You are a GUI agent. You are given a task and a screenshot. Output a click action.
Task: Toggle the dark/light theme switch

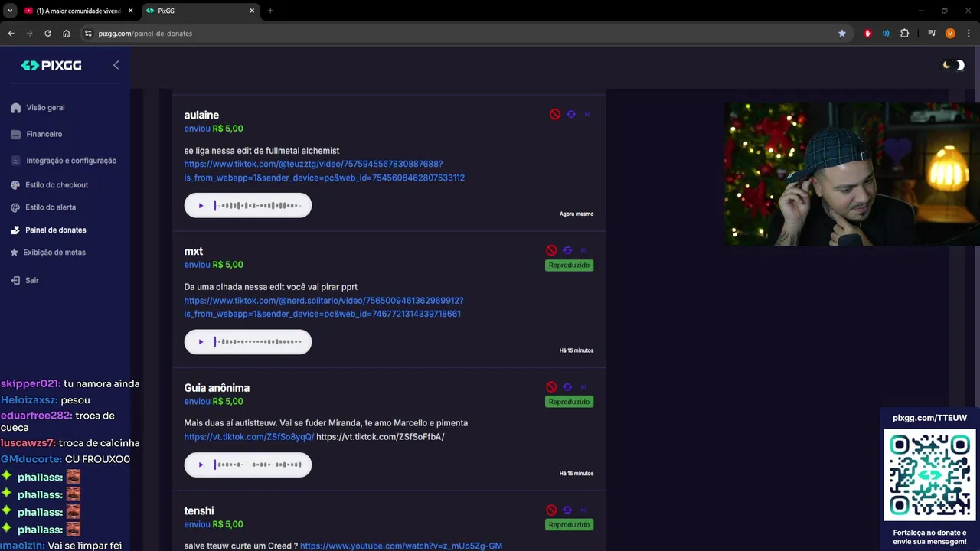click(953, 65)
